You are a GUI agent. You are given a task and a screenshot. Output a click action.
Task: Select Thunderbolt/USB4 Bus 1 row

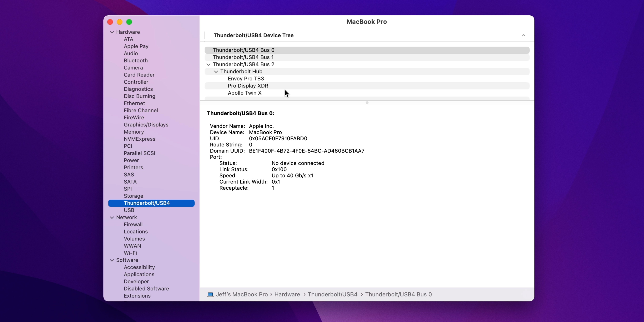click(243, 57)
